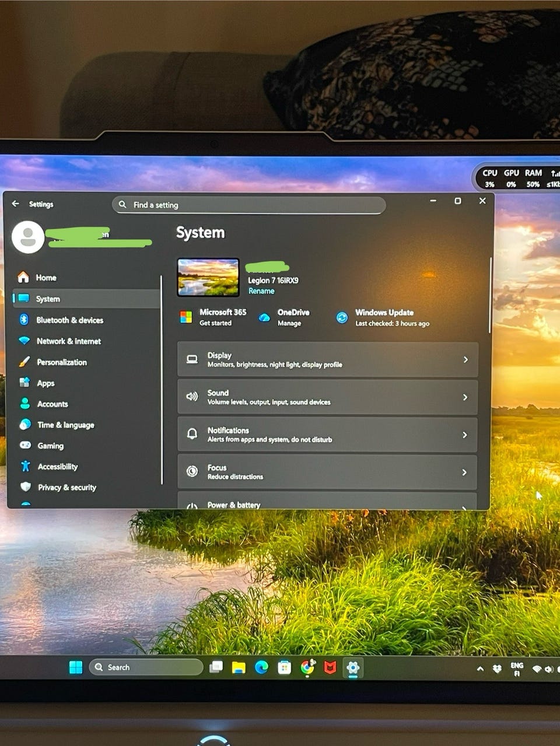Click the sidebar navigation scrollbar

[x=161, y=379]
